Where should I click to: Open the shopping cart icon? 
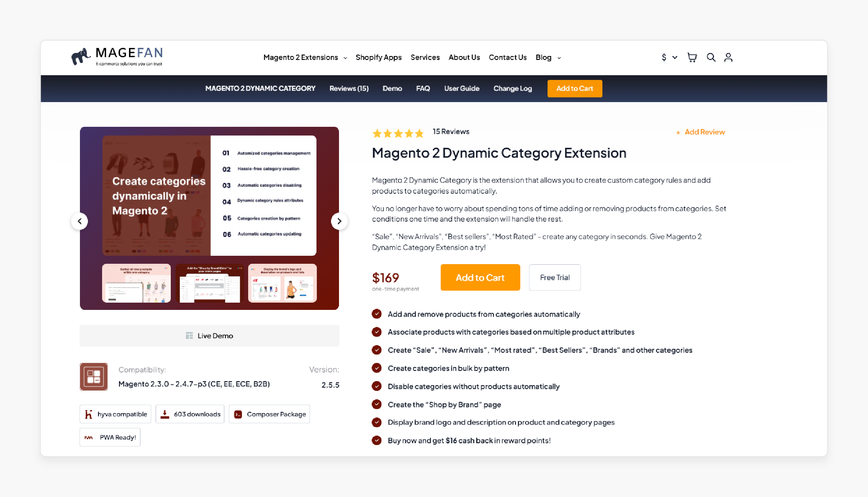pos(692,57)
